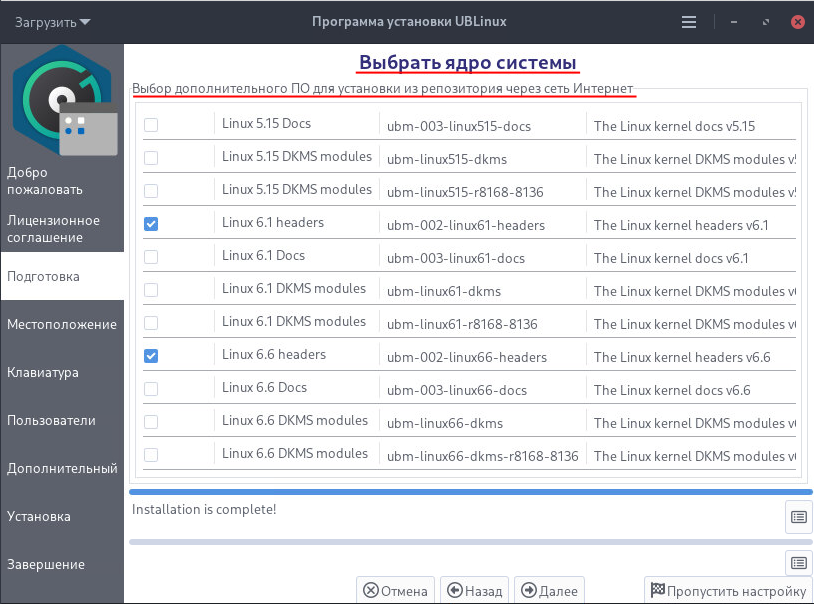This screenshot has height=604, width=814.
Task: Enable ubm-linux515-dkms package checkbox
Action: coord(151,158)
